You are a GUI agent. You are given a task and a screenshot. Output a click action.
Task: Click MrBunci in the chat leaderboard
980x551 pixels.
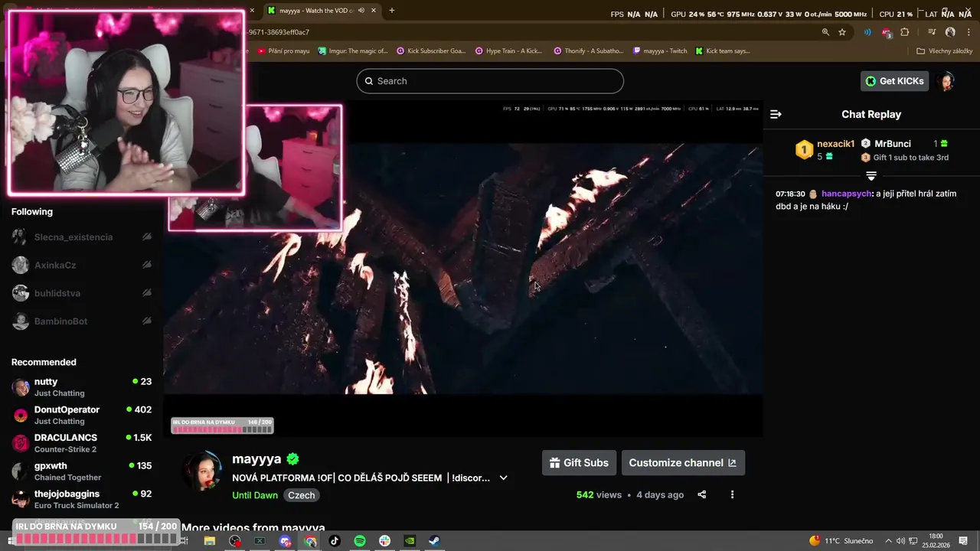(893, 144)
